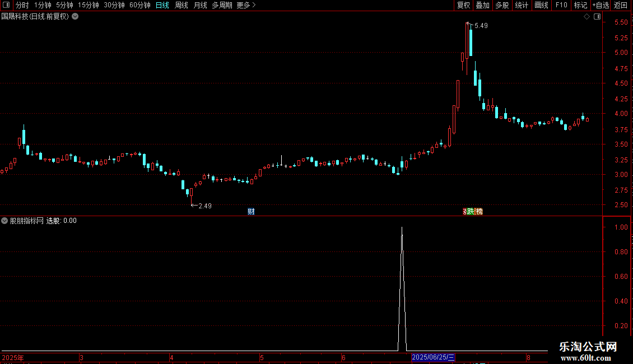Click the 2.49 low price label

[x=205, y=206]
